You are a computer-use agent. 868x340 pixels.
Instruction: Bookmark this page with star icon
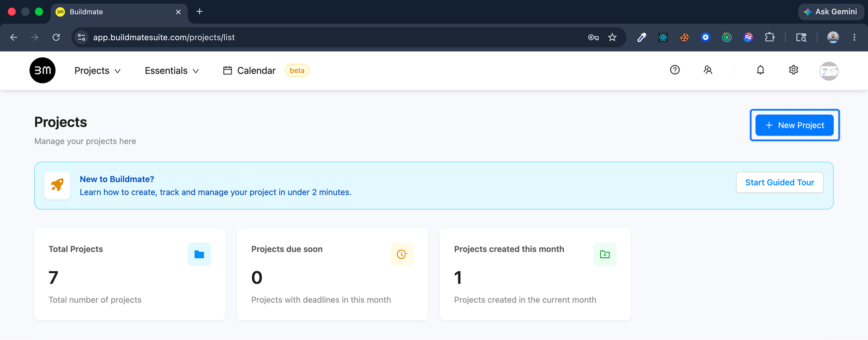(x=612, y=37)
